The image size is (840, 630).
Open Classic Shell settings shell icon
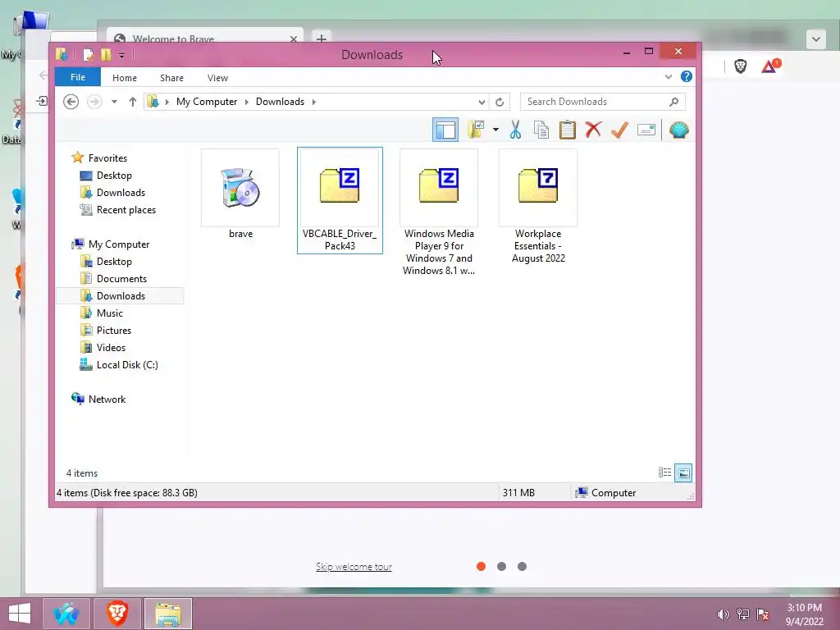(x=678, y=130)
